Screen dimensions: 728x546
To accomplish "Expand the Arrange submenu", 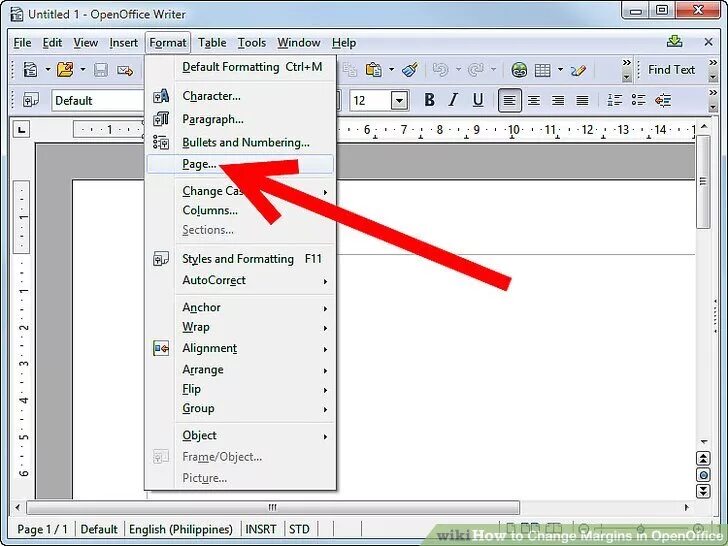I will click(x=325, y=370).
